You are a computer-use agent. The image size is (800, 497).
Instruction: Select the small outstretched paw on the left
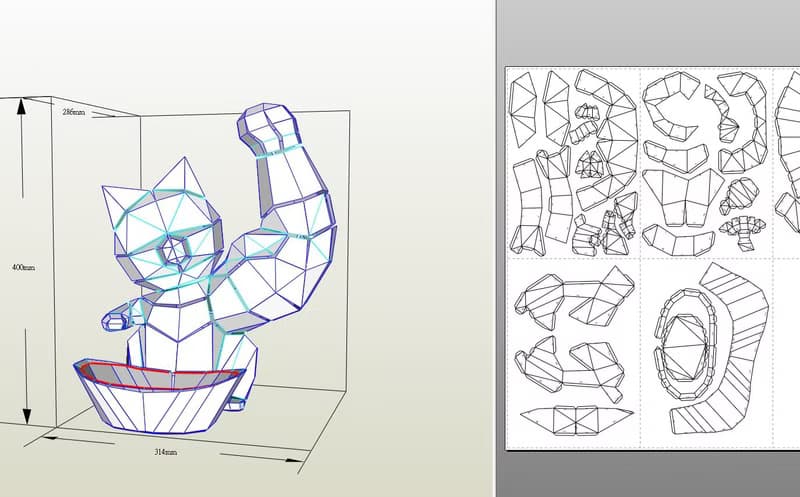(118, 320)
